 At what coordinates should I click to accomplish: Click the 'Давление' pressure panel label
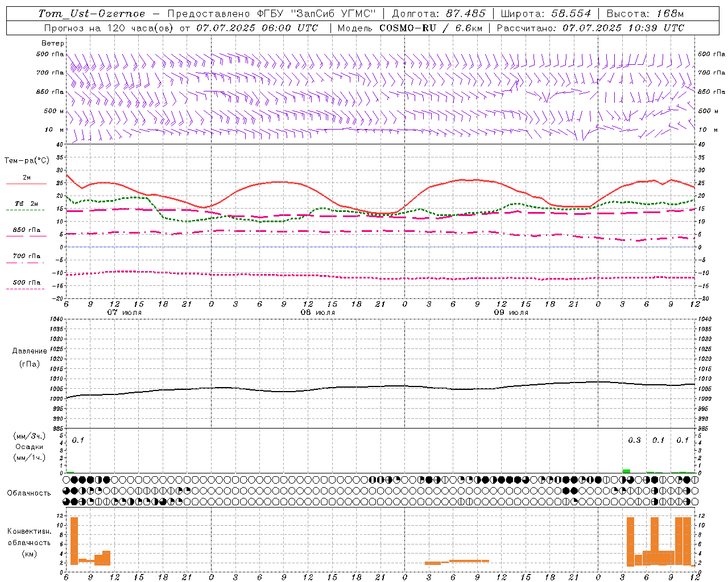click(30, 351)
